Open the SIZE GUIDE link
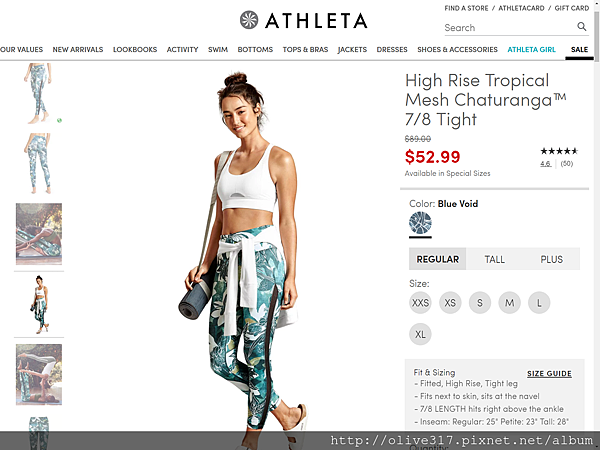The width and height of the screenshot is (600, 450). [549, 373]
